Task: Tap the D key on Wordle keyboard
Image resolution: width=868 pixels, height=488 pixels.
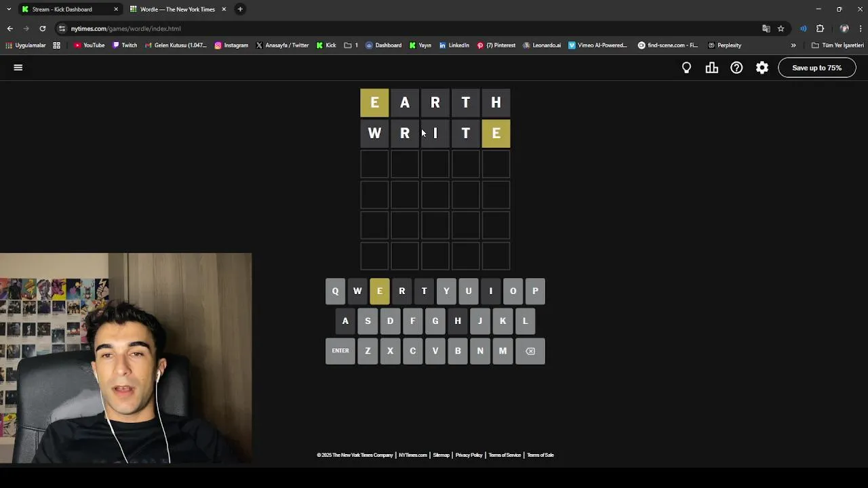Action: (x=390, y=321)
